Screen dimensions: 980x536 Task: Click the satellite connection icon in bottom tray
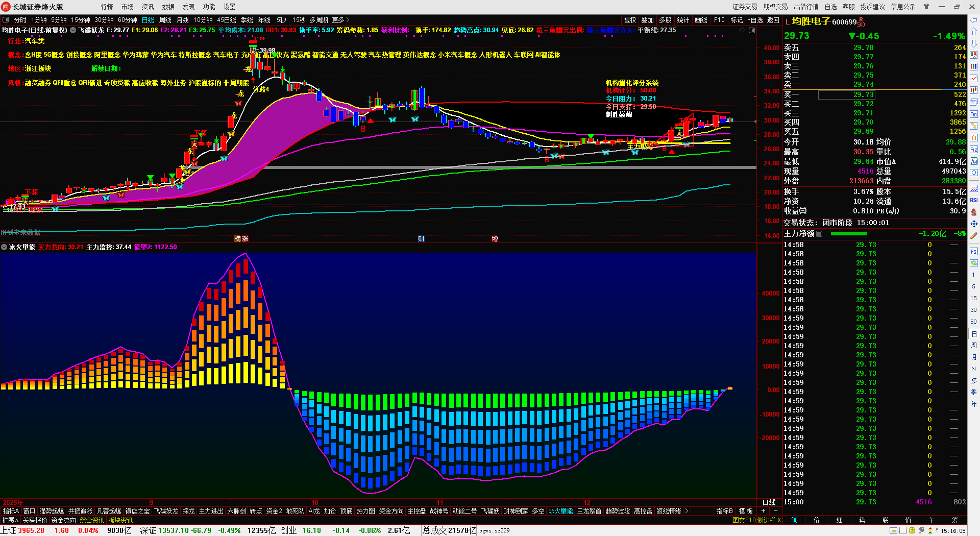(x=921, y=531)
